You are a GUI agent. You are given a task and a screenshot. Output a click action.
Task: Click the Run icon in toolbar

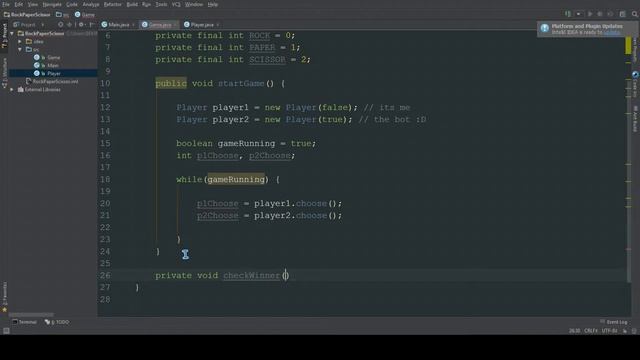point(590,14)
